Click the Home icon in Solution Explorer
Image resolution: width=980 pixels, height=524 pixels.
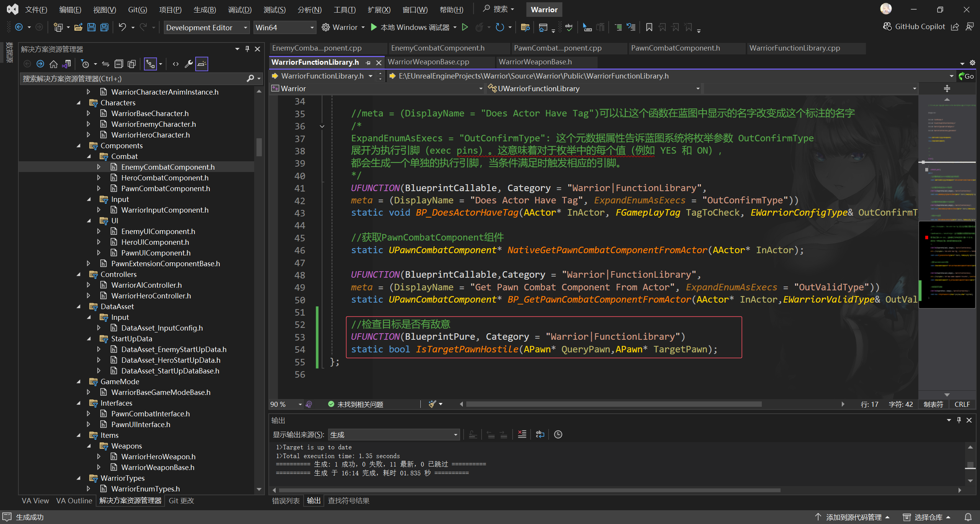[x=54, y=64]
